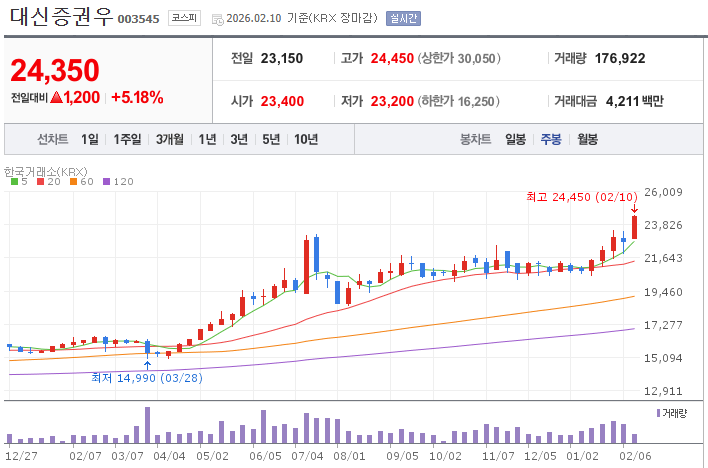Screen dimensions: 708x468
Task: Click the red arrow at 최고 24,450 marker
Action: point(634,208)
